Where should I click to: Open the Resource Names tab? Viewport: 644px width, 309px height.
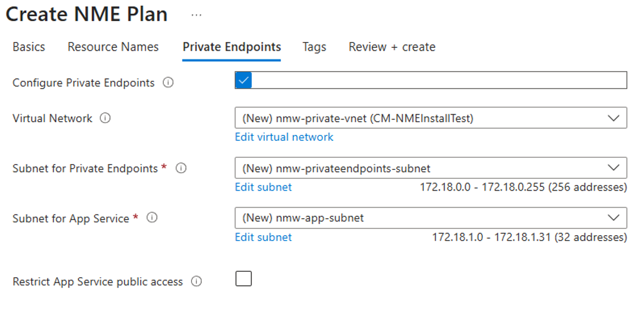[112, 47]
